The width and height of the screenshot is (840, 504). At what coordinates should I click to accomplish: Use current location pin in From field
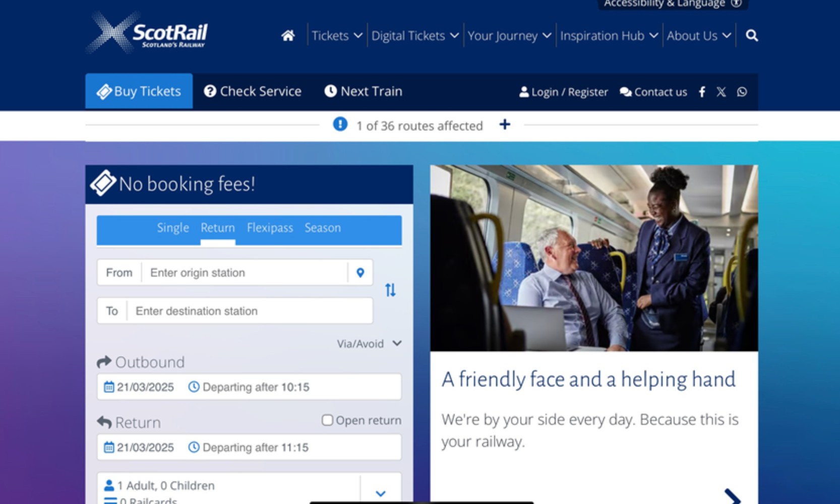[360, 273]
